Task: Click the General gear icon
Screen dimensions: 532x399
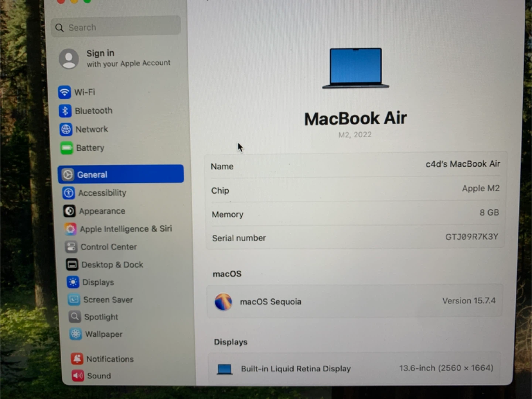Action: coord(68,175)
